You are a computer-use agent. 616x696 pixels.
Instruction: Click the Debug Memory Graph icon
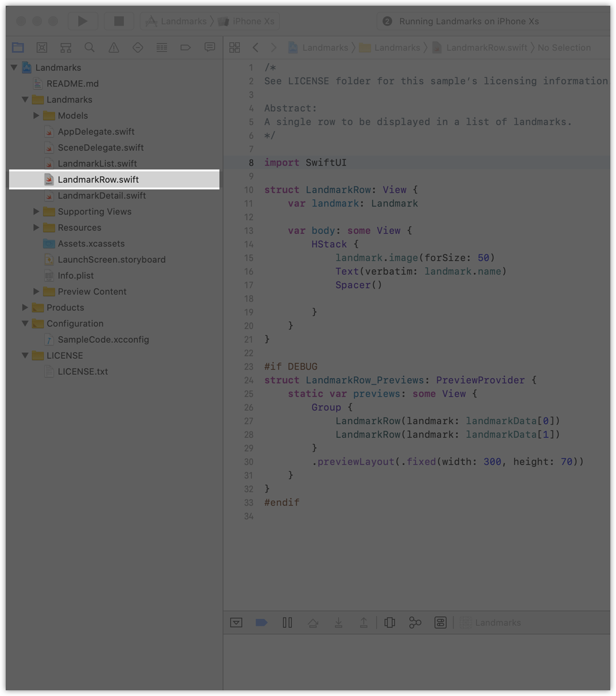415,622
